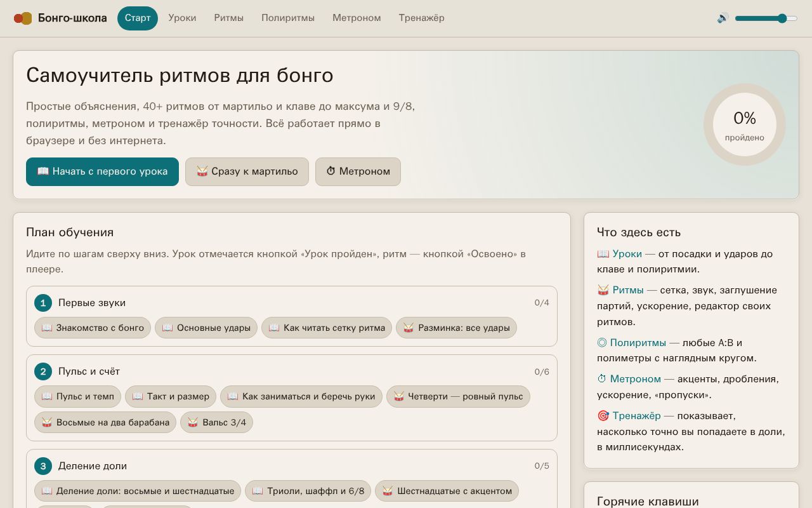The image size is (812, 508).
Task: Click the 0/4 counter of Первые звуки
Action: 542,303
